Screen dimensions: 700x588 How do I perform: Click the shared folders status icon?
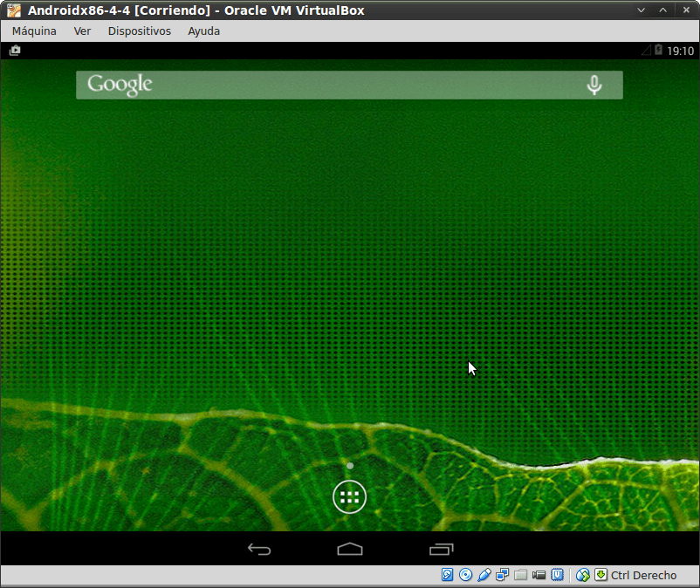click(x=520, y=575)
